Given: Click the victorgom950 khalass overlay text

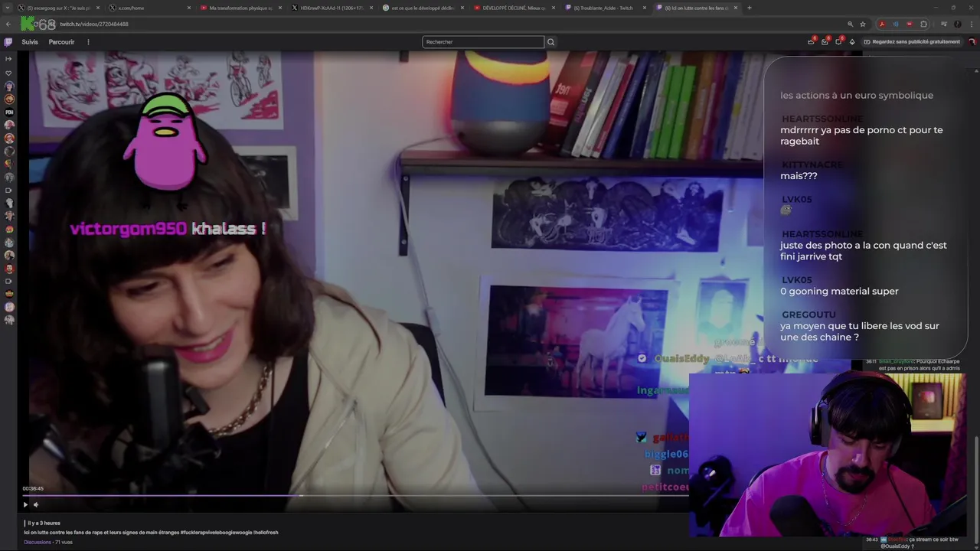Looking at the screenshot, I should [x=168, y=228].
